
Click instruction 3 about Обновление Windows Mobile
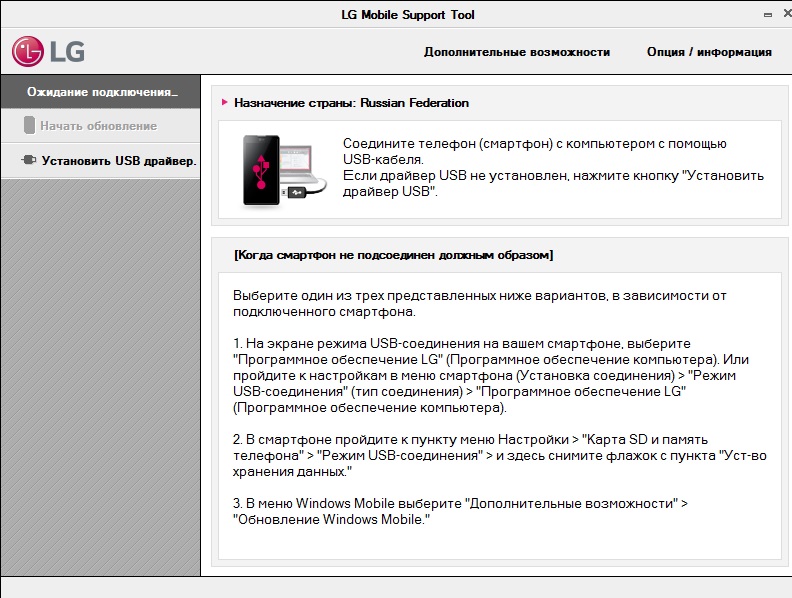[460, 511]
